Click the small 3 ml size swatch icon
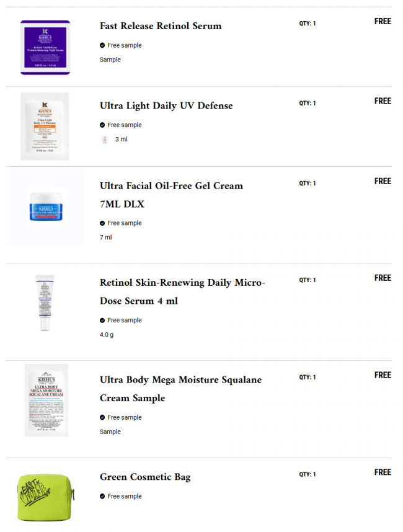The width and height of the screenshot is (403, 532). point(105,140)
